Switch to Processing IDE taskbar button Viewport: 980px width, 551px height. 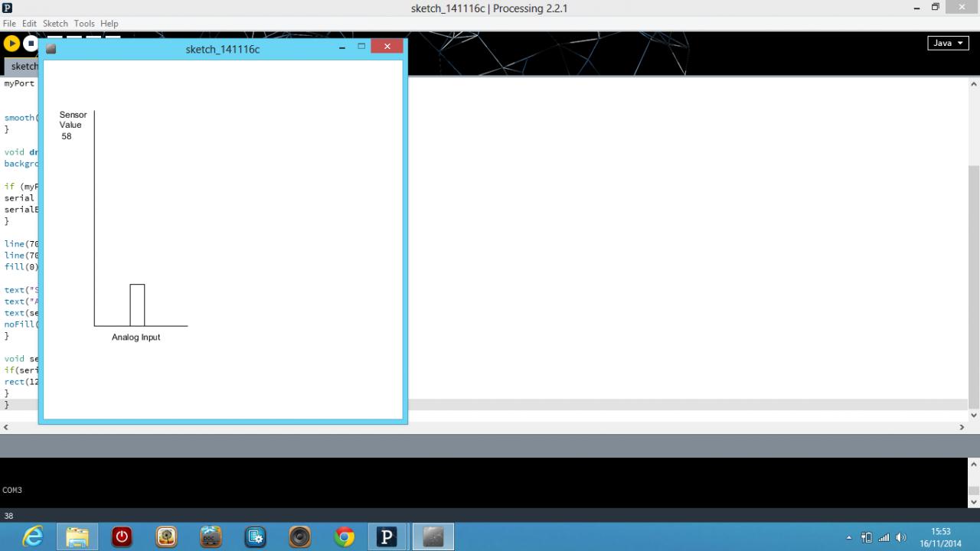point(387,537)
